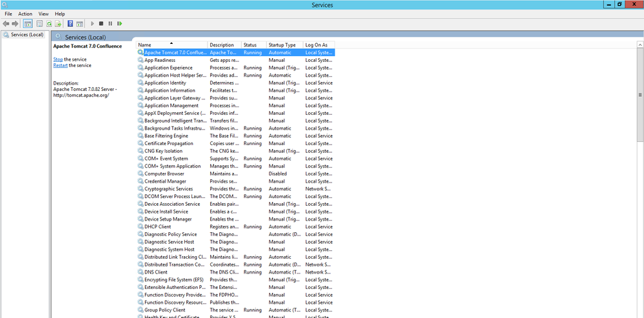The height and width of the screenshot is (318, 644).
Task: Click the Stop Service square icon
Action: point(101,24)
